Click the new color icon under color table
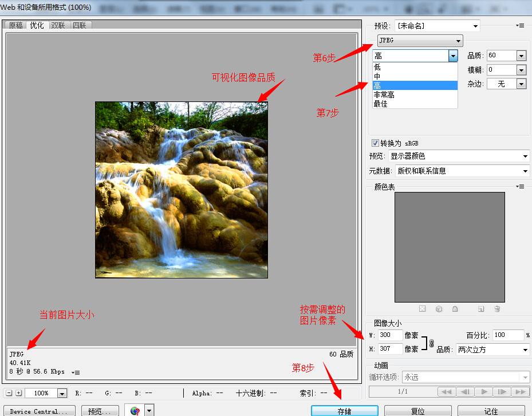Image resolution: width=532 pixels, height=416 pixels. (x=481, y=309)
